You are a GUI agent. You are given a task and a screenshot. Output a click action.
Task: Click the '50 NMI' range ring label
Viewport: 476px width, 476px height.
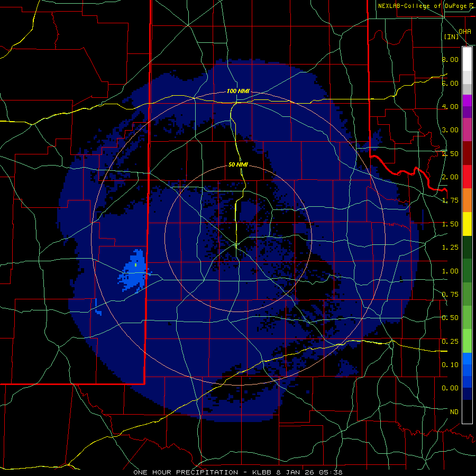tap(238, 165)
